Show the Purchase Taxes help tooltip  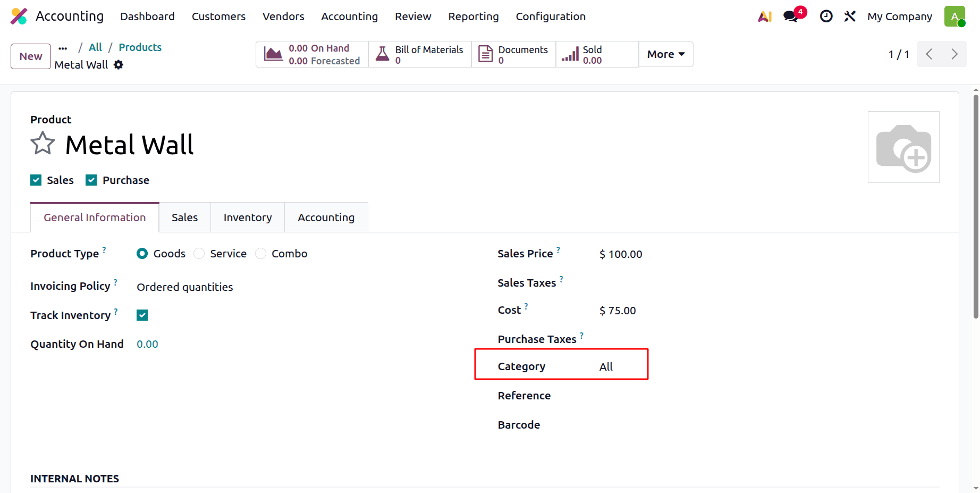tap(581, 335)
